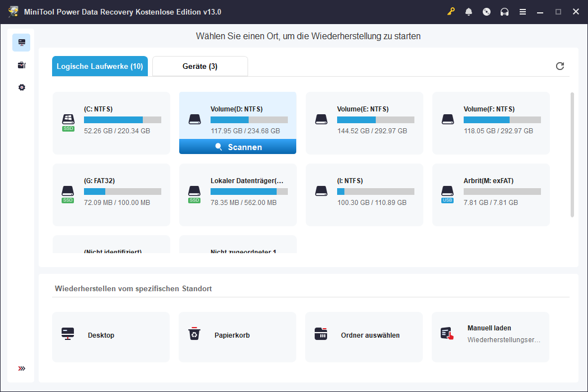Open the hamburger menu in title bar
Image resolution: width=588 pixels, height=392 pixels.
pos(522,12)
